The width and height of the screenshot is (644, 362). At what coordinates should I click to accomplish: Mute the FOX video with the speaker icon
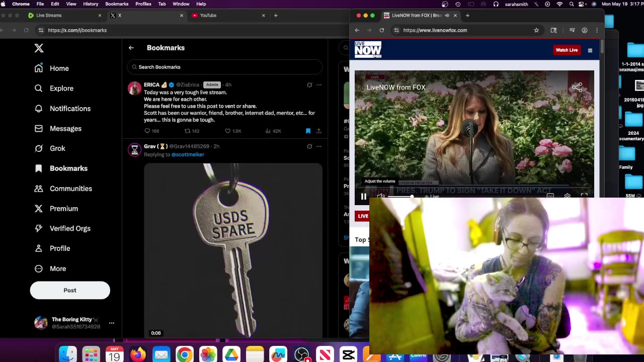click(381, 196)
